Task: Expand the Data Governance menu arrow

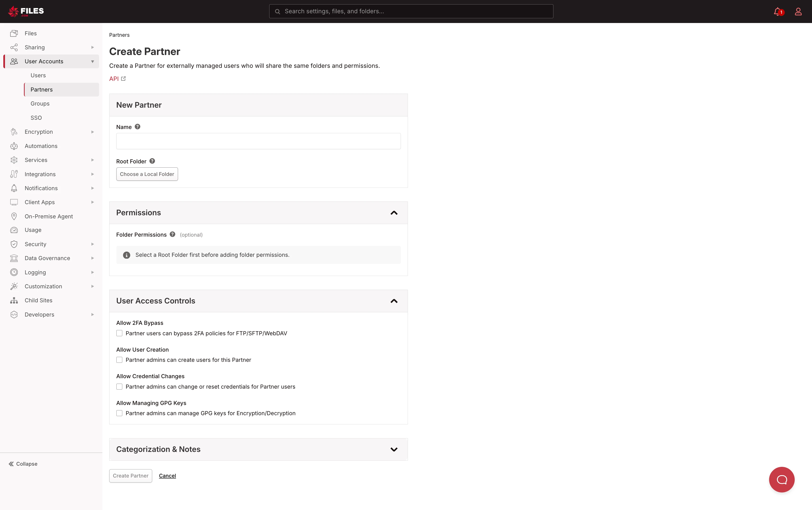Action: (92, 258)
